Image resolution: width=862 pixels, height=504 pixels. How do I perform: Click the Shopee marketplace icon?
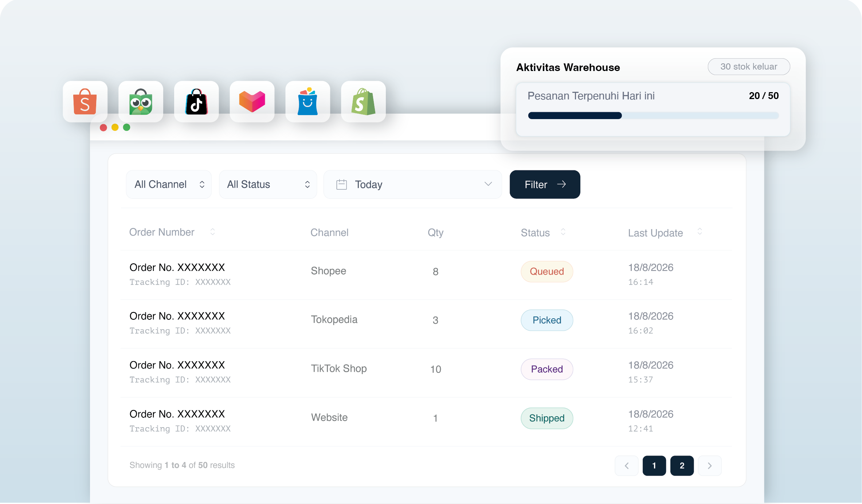click(x=85, y=102)
